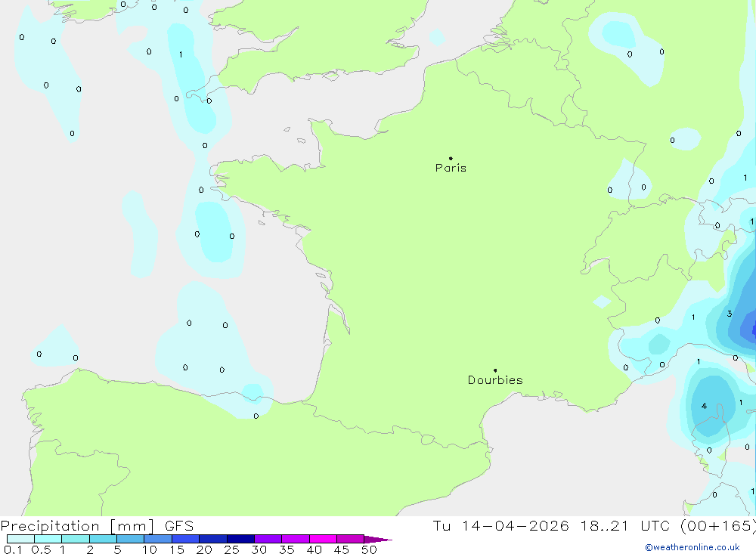Click the 'Precipitation [mm]' title text
The image size is (756, 554).
tap(77, 526)
